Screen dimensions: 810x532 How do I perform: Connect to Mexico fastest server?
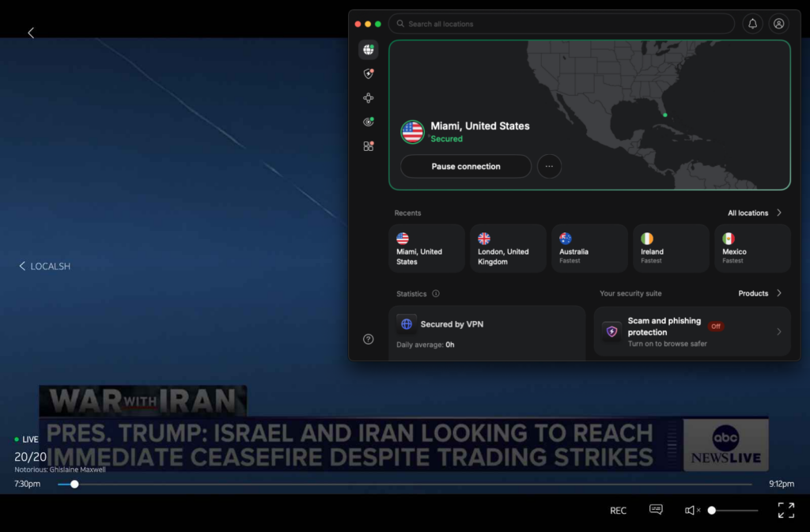(753, 248)
